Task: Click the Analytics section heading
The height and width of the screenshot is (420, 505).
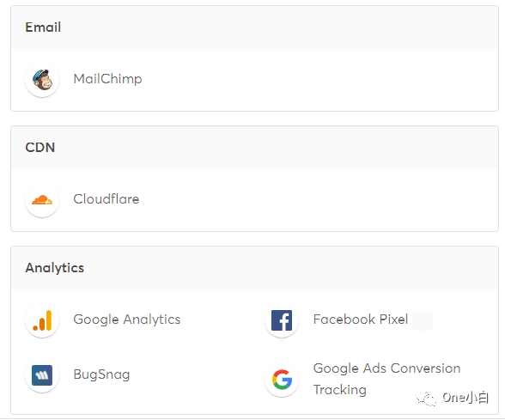Action: coord(54,268)
